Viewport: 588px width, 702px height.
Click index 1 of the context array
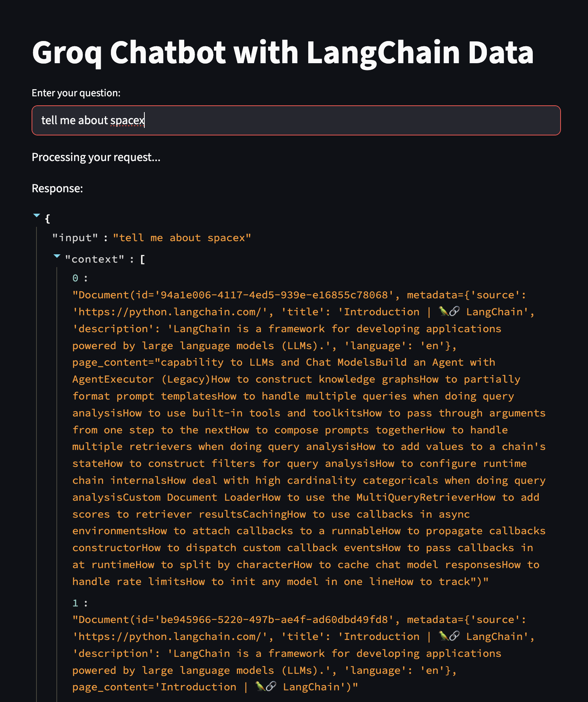coord(76,603)
